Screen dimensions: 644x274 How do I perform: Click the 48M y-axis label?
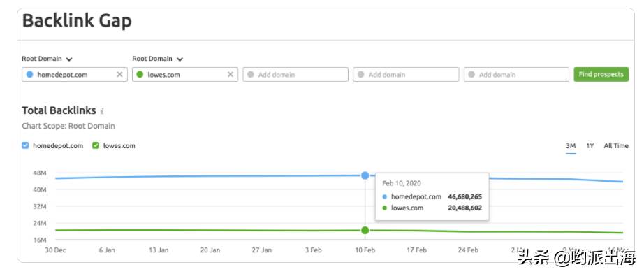[39, 173]
